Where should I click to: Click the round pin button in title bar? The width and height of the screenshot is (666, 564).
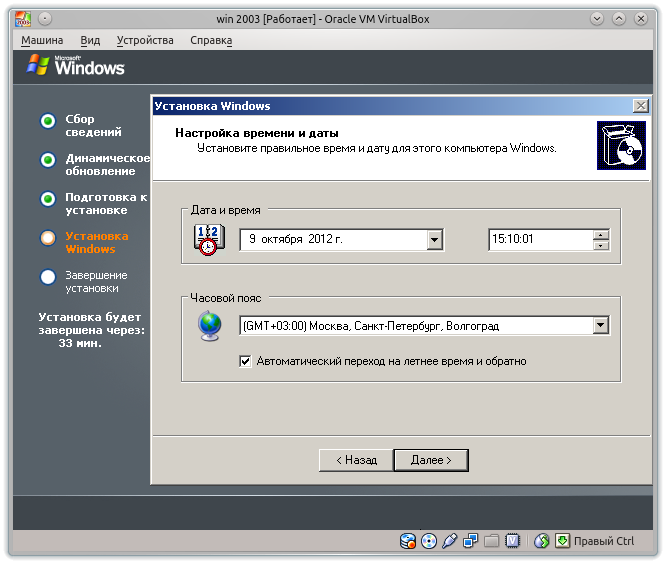click(x=45, y=19)
